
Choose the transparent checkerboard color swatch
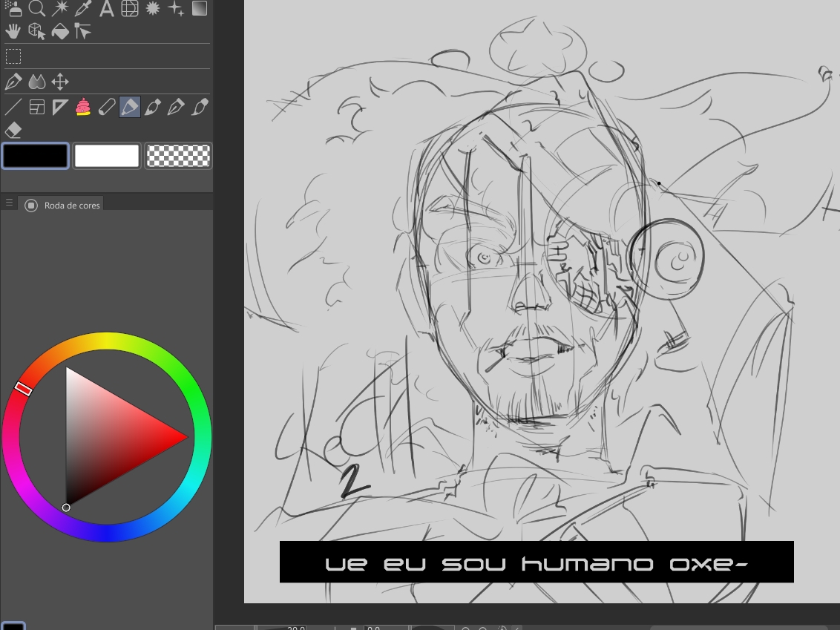point(178,156)
